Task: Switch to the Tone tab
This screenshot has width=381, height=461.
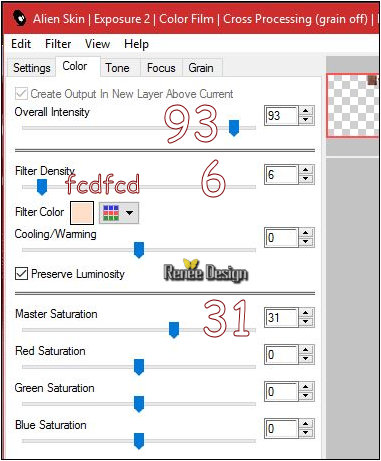Action: point(117,68)
